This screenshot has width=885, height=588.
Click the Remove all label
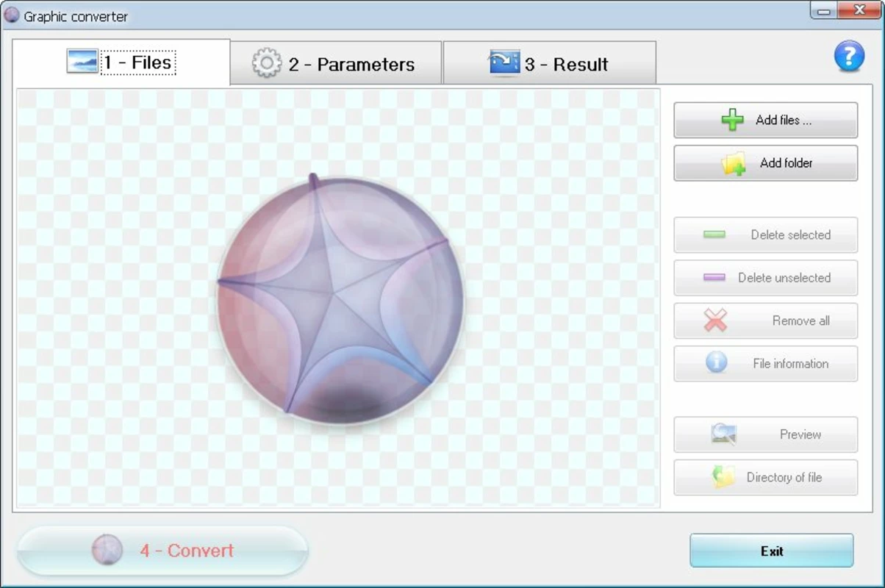[800, 320]
